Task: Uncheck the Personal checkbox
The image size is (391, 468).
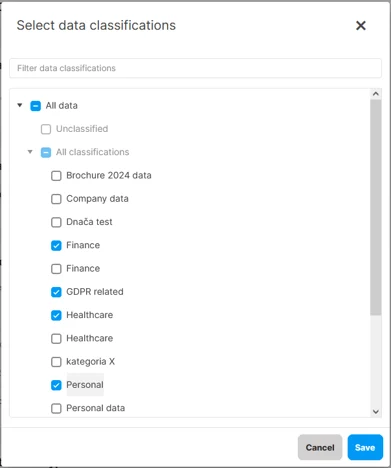Action: click(x=56, y=385)
